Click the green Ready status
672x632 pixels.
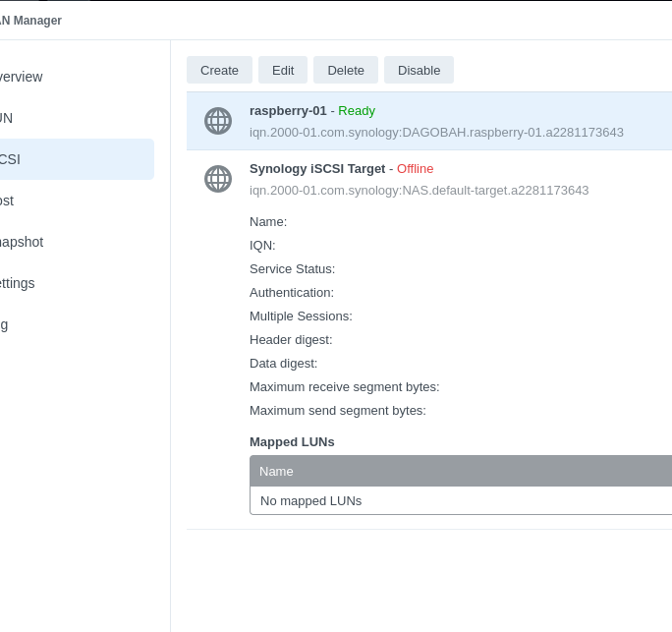click(357, 111)
